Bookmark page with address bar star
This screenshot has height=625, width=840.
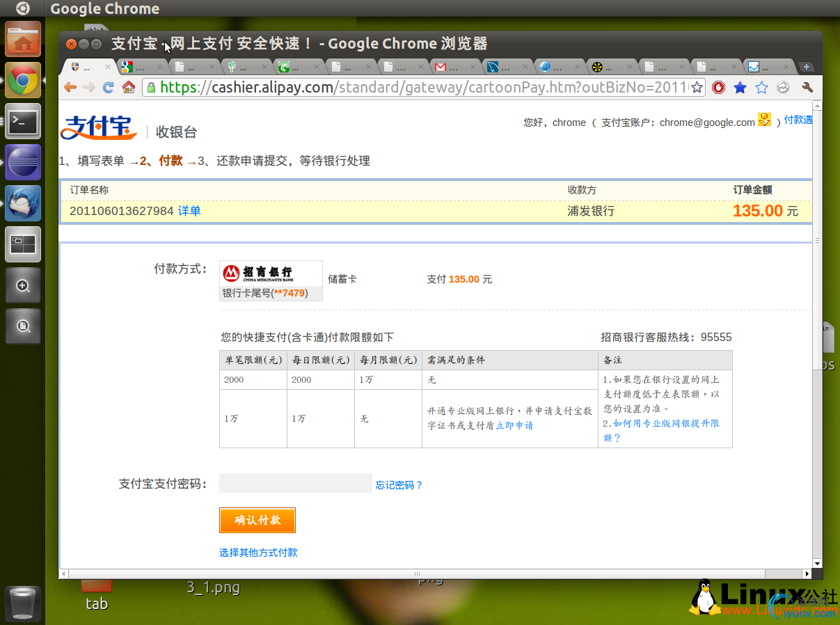[x=697, y=87]
